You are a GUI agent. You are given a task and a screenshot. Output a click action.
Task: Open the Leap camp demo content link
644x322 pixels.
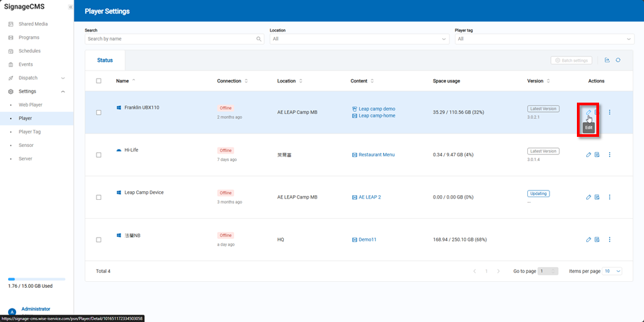click(x=376, y=109)
